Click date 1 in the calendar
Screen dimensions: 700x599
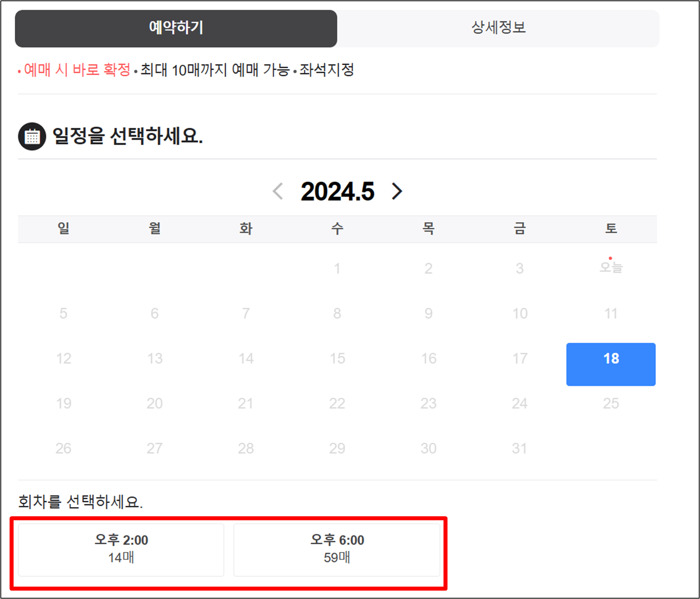(337, 269)
